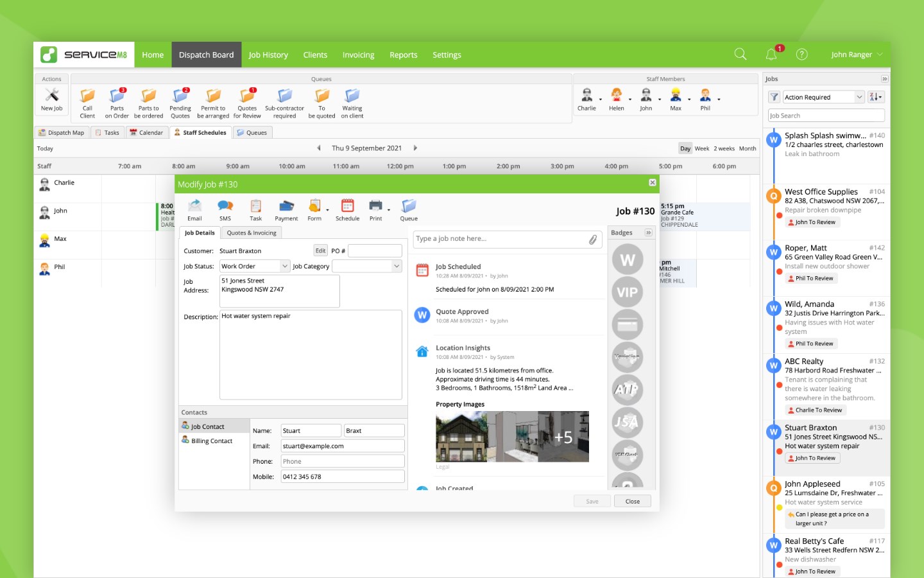The height and width of the screenshot is (578, 924).
Task: Open the Form dropdown arrow
Action: tap(327, 210)
